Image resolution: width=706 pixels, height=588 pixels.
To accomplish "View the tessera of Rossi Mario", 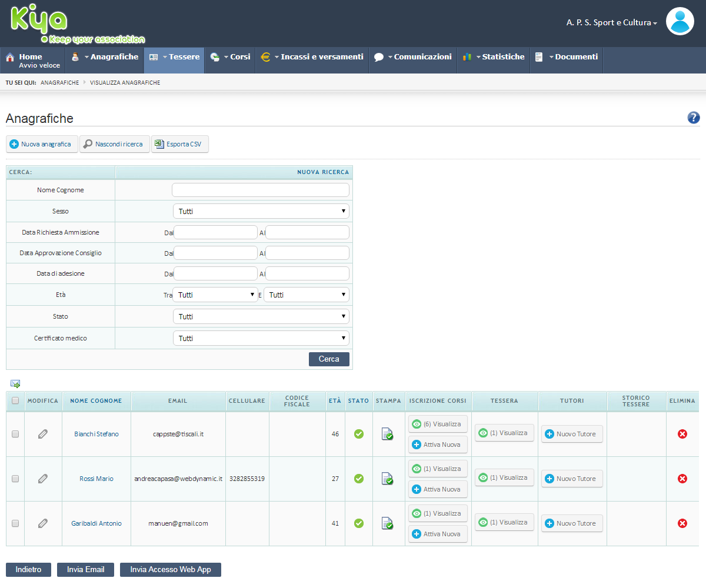I will 504,477.
